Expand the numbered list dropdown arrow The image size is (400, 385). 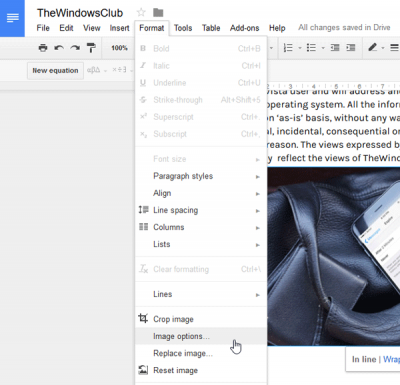299,48
